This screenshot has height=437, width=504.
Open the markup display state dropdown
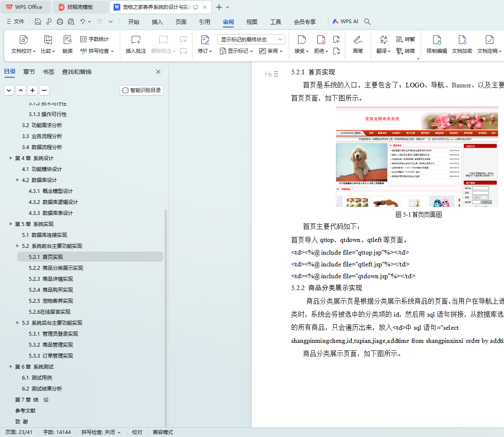[x=251, y=39]
